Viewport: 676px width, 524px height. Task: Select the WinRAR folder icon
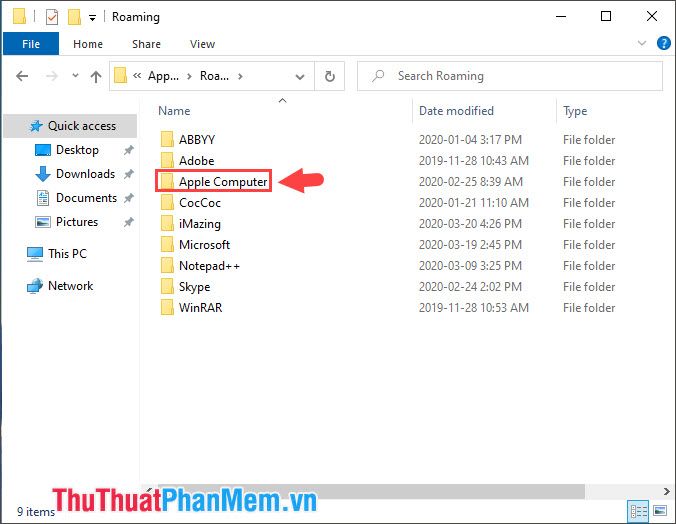tap(167, 307)
